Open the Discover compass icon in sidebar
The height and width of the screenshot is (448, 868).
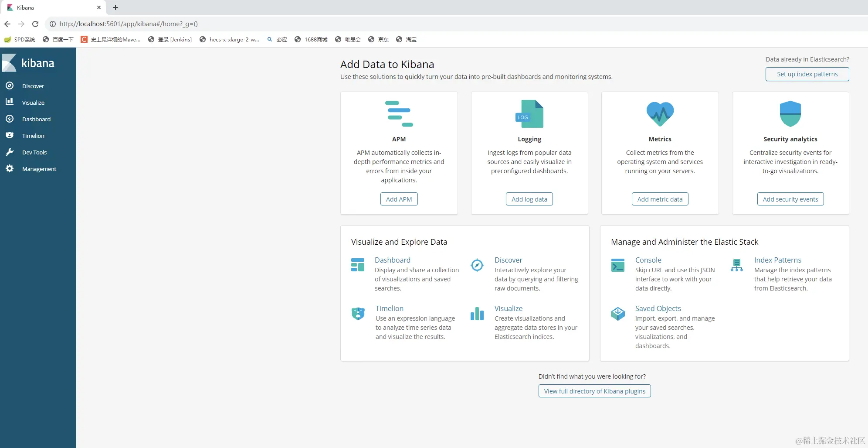[x=10, y=86]
